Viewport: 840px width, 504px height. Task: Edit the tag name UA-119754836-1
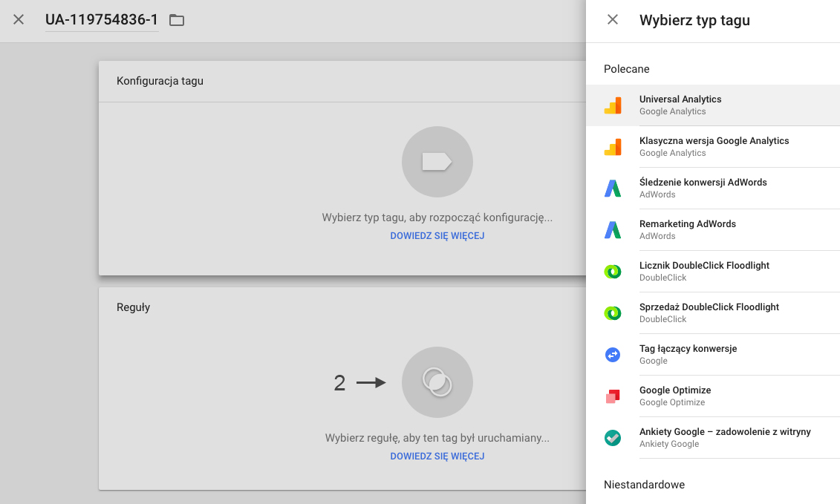(x=102, y=20)
